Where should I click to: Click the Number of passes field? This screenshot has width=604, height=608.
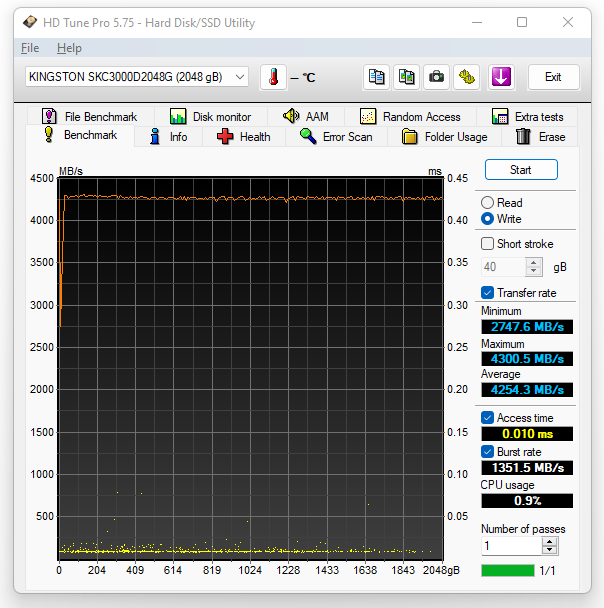512,546
